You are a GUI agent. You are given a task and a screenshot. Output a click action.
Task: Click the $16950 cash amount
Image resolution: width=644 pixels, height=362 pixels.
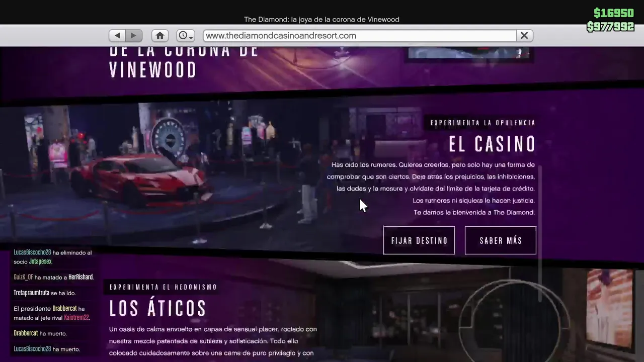(614, 13)
